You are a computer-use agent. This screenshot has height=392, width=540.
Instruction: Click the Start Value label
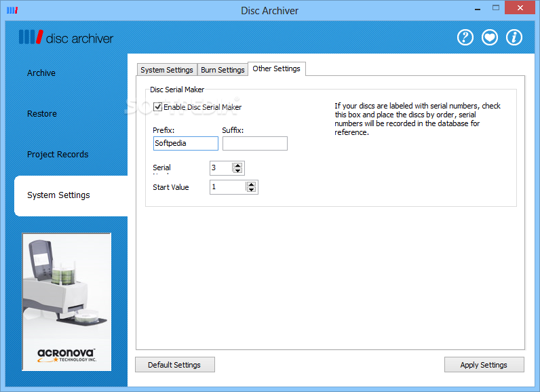click(171, 187)
